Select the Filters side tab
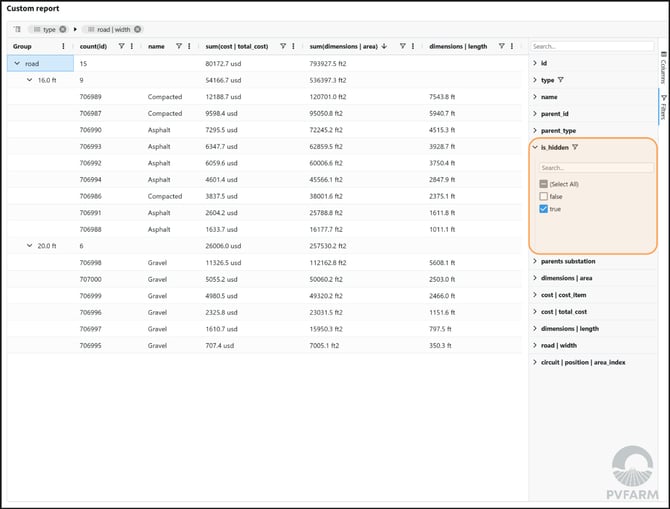Image resolution: width=670 pixels, height=509 pixels. pyautogui.click(x=663, y=105)
